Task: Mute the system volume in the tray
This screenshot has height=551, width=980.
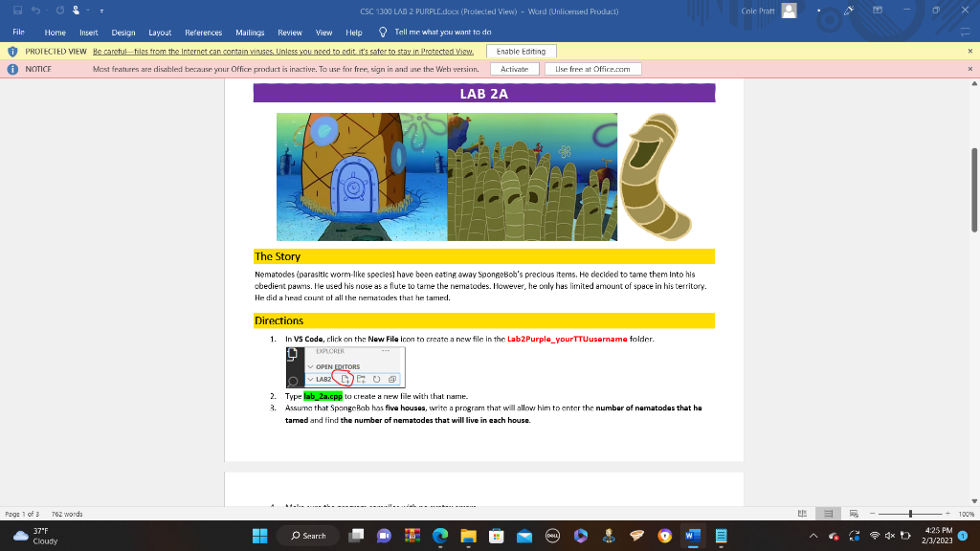Action: click(x=890, y=536)
